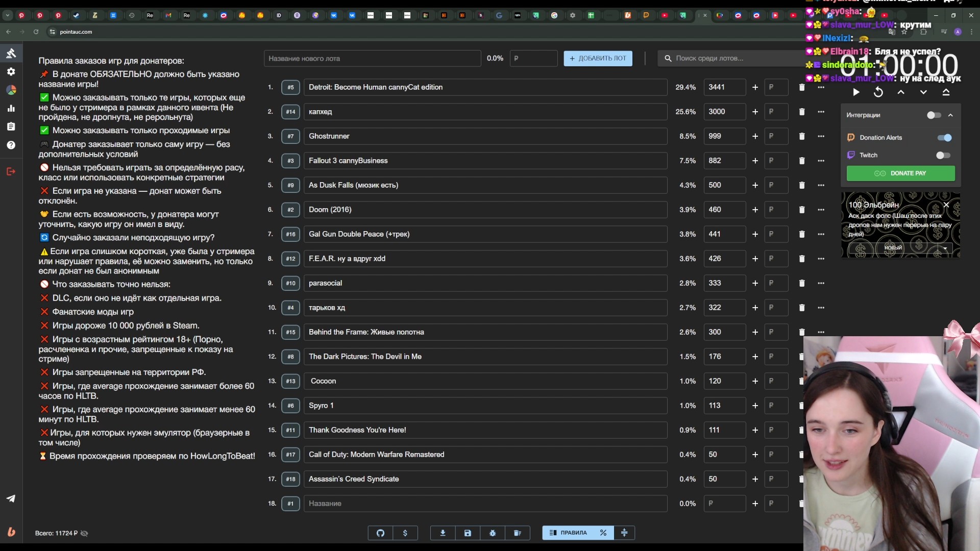Delete the Detroit: Become Human lot
The height and width of the screenshot is (551, 980).
pyautogui.click(x=802, y=87)
